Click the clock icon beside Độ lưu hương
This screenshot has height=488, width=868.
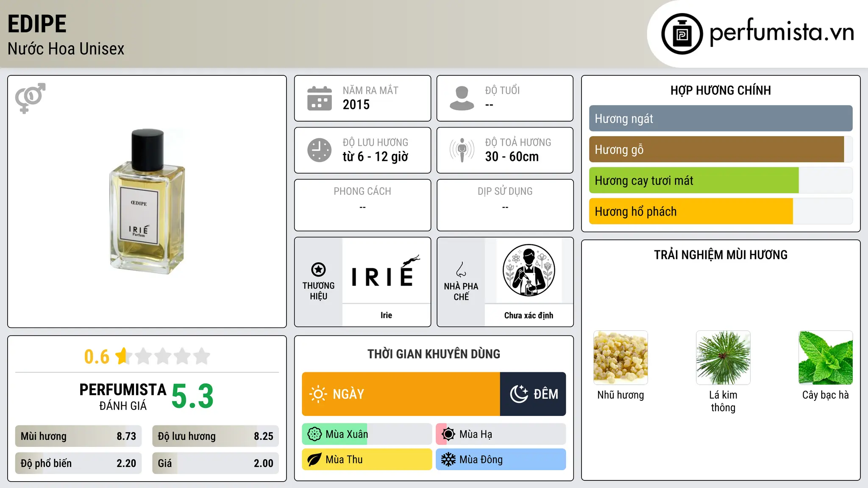320,150
